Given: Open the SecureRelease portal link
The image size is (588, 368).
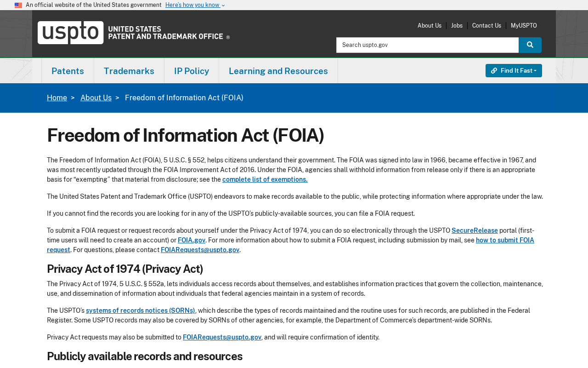Looking at the screenshot, I should pyautogui.click(x=475, y=230).
